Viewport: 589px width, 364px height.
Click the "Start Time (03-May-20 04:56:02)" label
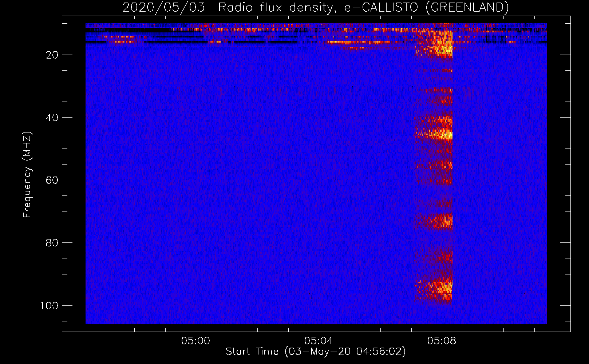(316, 352)
